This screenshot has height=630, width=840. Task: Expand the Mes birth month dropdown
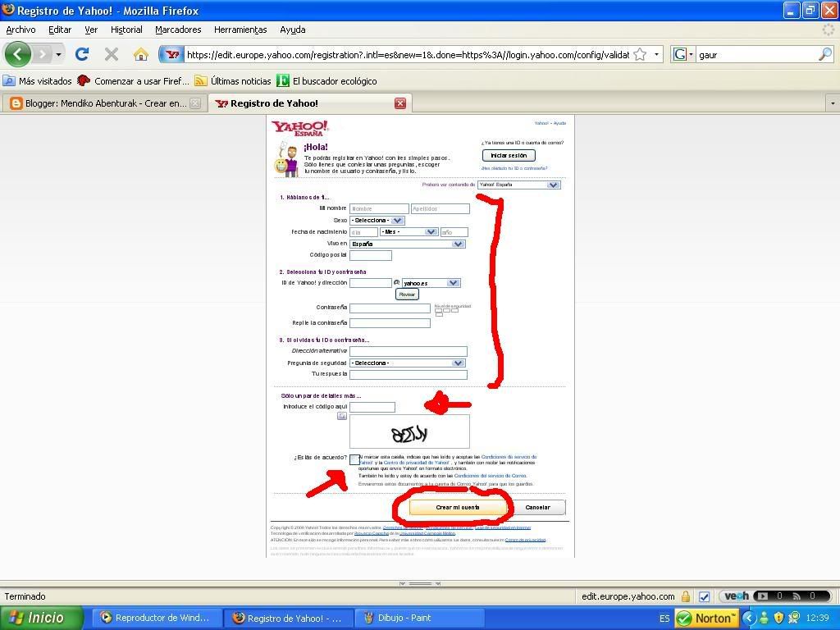click(x=409, y=232)
